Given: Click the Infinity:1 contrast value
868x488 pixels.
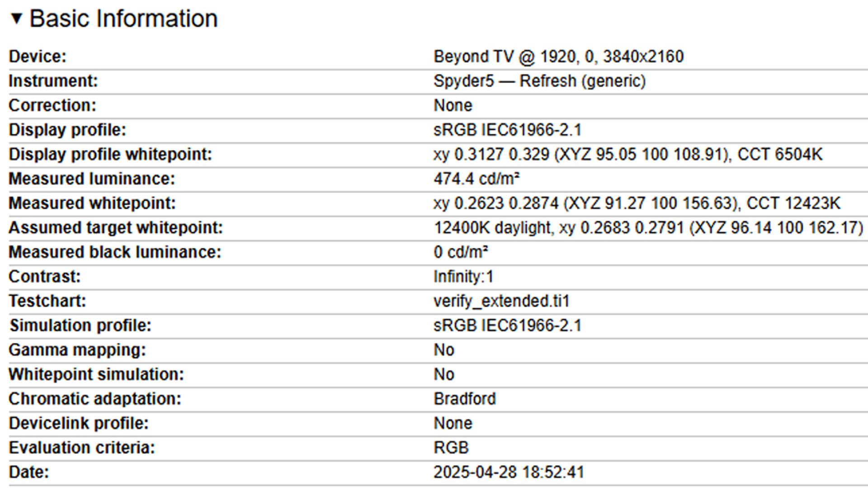Looking at the screenshot, I should click(x=463, y=276).
